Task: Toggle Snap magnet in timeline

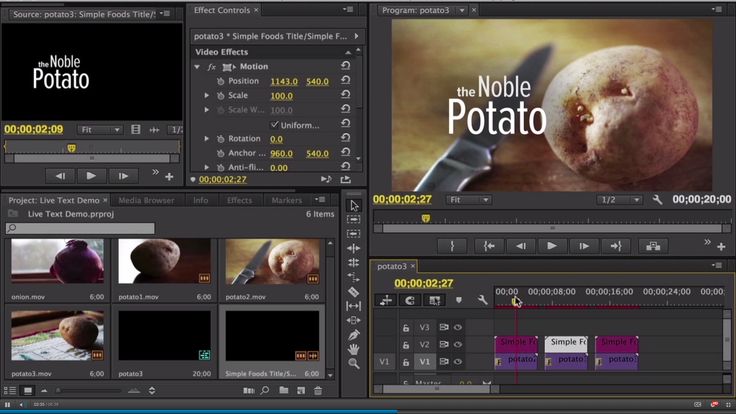Action: click(409, 300)
